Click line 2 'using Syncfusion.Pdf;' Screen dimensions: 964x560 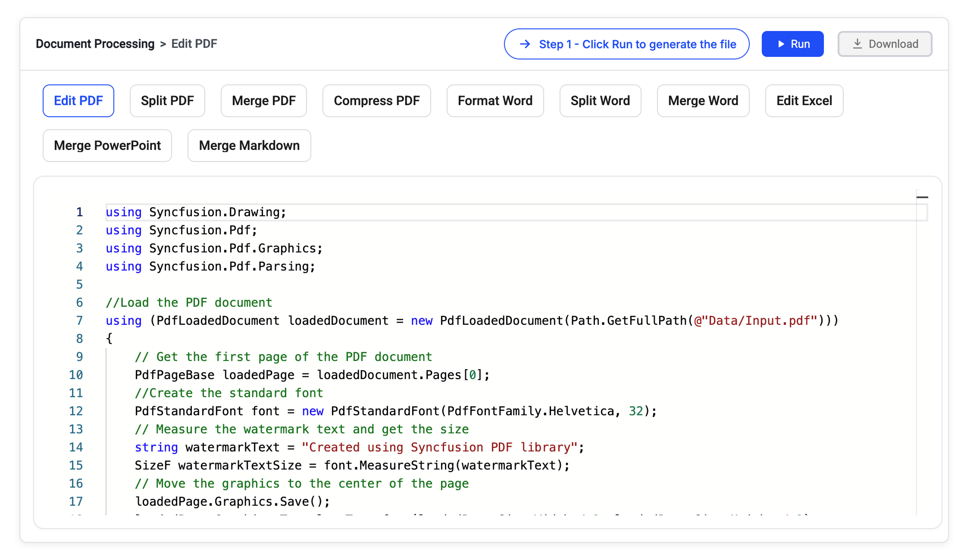coord(182,230)
